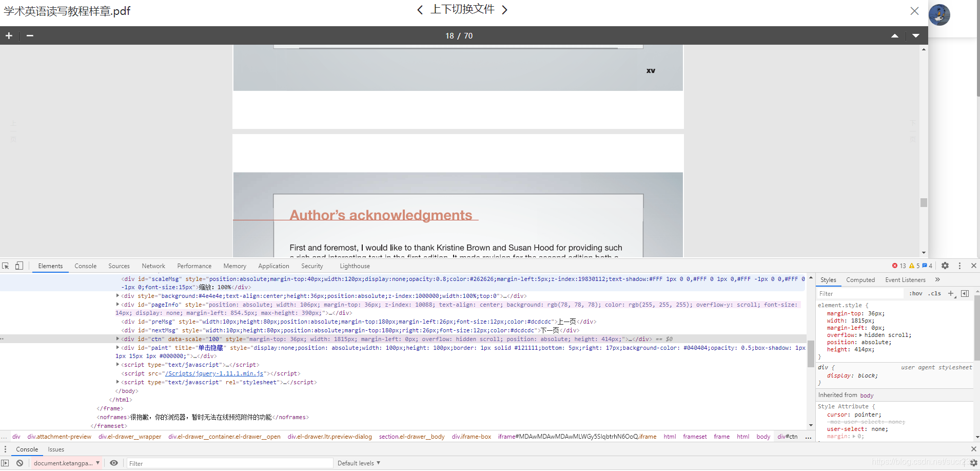Click the Elements panel scrollbar thumb
Image resolution: width=980 pixels, height=471 pixels.
click(x=811, y=353)
